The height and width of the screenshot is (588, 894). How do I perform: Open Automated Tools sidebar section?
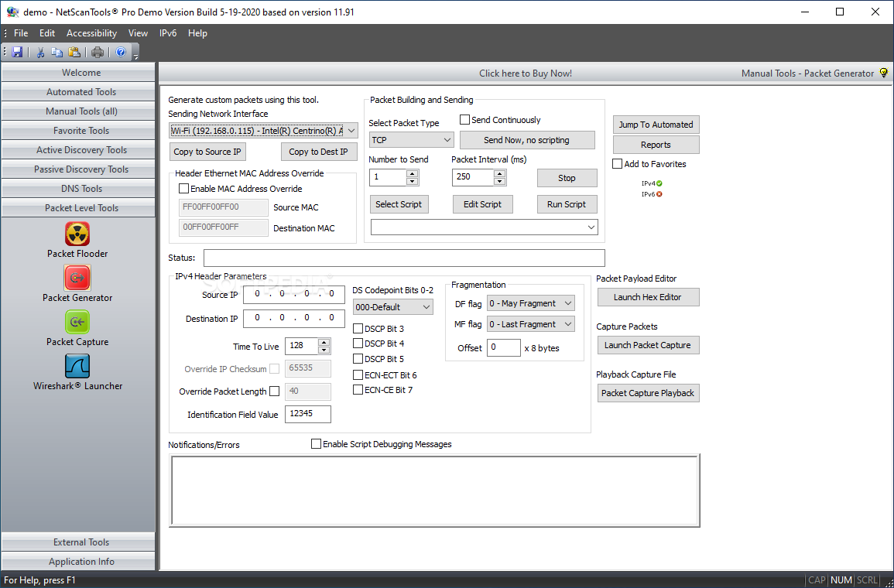pos(78,92)
